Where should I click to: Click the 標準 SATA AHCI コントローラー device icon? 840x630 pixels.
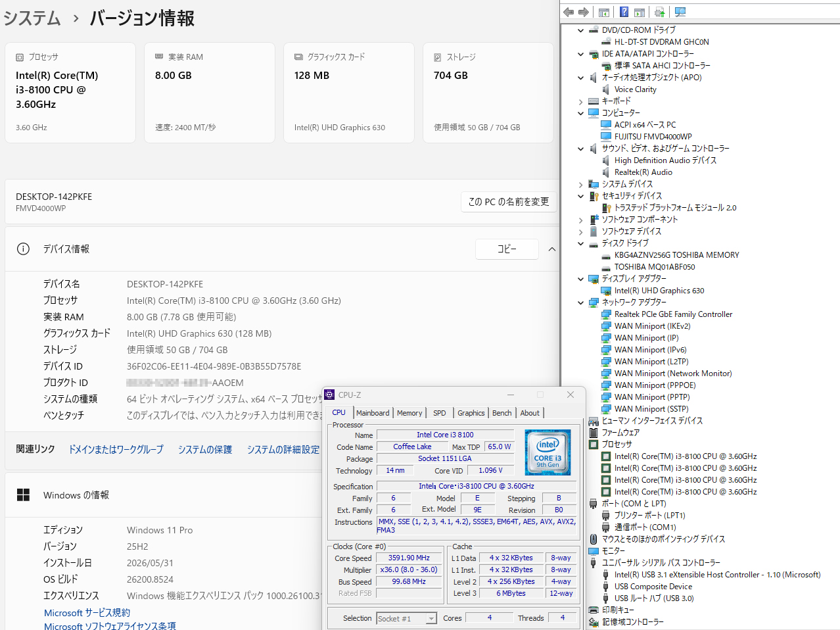pyautogui.click(x=606, y=66)
